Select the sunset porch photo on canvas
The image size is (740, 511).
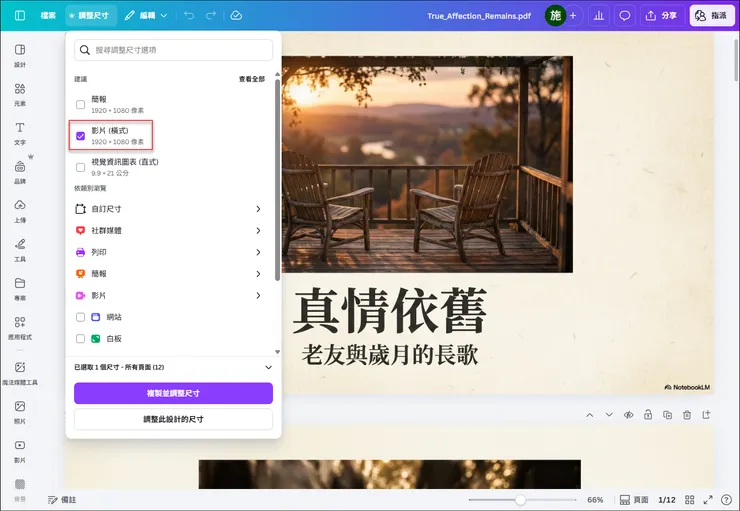(427, 164)
